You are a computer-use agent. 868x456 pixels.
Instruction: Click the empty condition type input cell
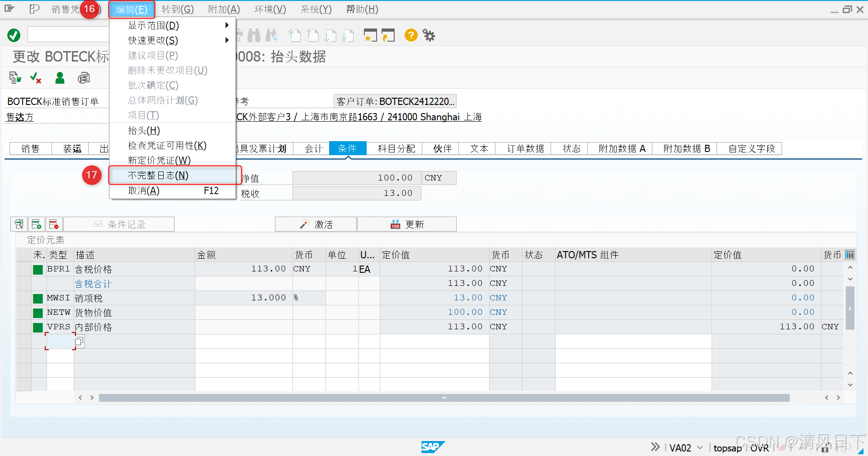click(60, 341)
